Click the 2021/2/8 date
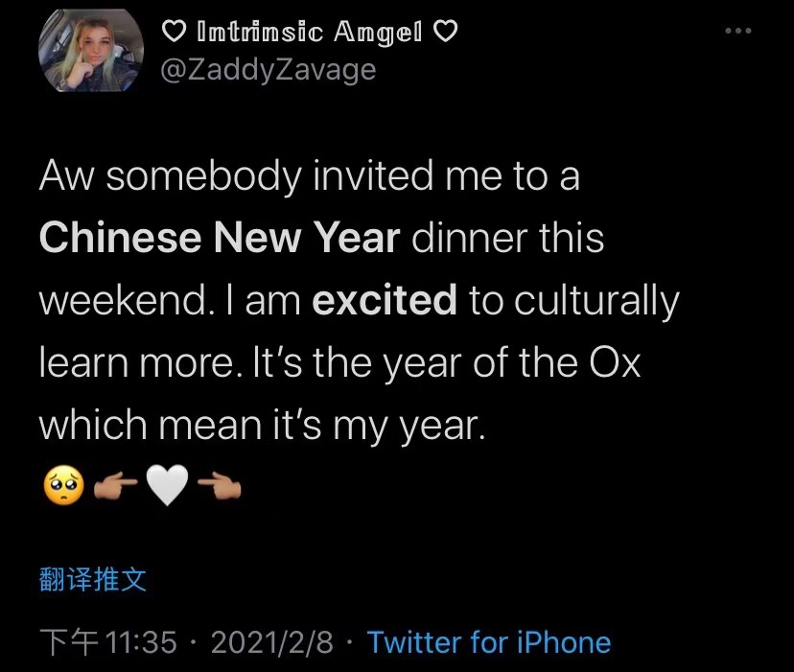This screenshot has width=794, height=672. click(271, 641)
